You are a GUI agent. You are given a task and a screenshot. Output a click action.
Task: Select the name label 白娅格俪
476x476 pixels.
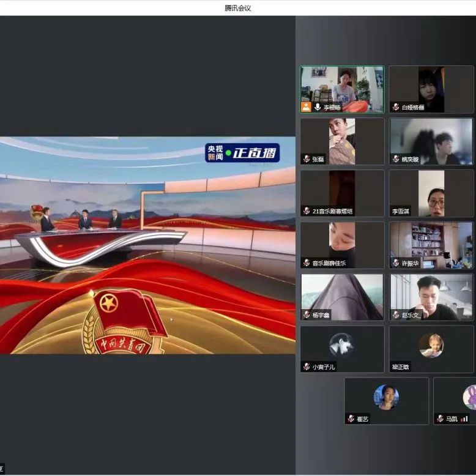413,107
